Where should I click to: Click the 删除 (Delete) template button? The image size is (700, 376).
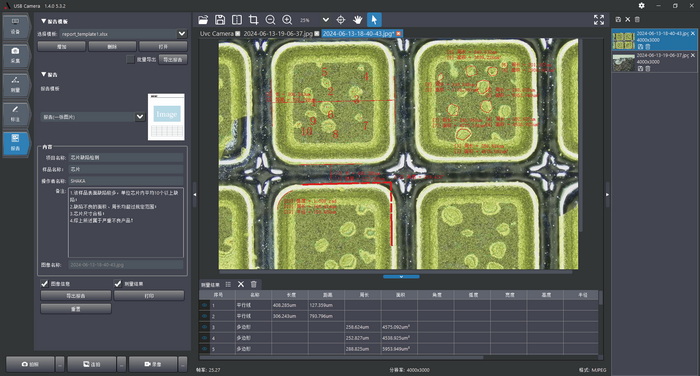click(x=112, y=46)
